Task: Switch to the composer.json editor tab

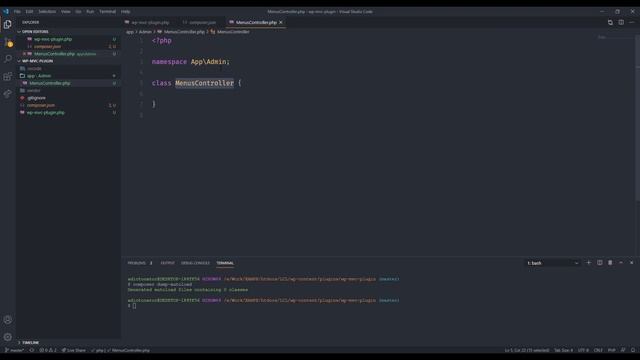Action: coord(202,22)
